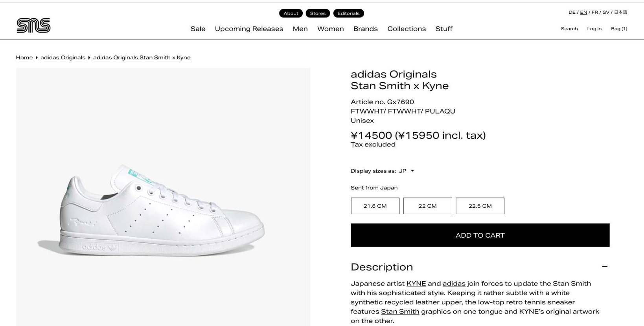The image size is (644, 326).
Task: Click the ADD TO CART button
Action: [480, 235]
